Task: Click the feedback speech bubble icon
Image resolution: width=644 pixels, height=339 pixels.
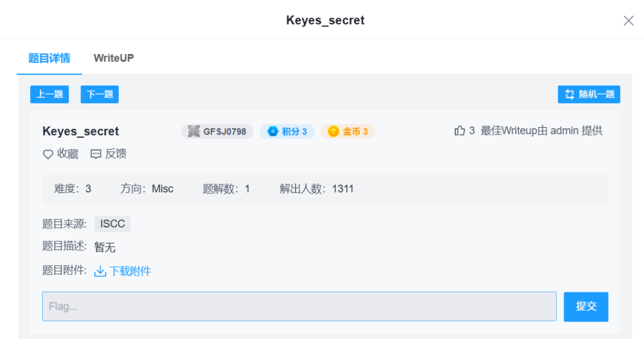Action: point(96,154)
